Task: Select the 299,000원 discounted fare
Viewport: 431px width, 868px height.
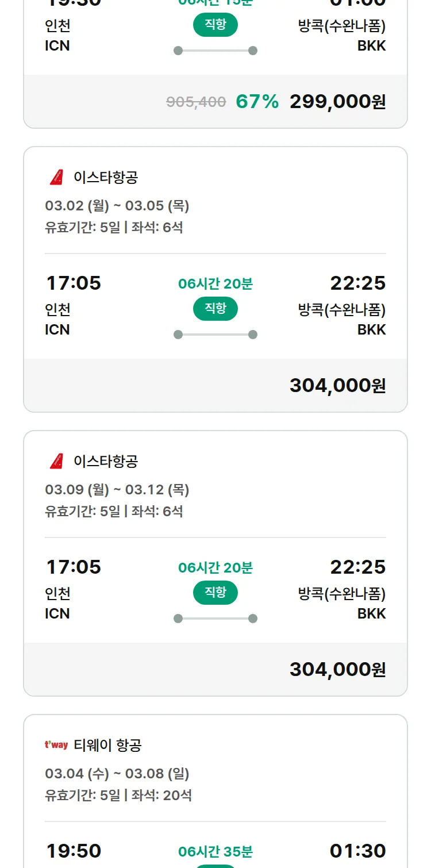Action: pos(337,102)
